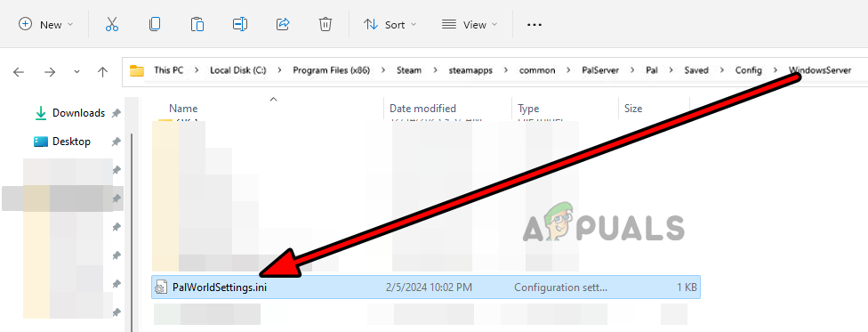Viewport: 868px width, 332px height.
Task: Jump to Saved breadcrumb
Action: click(x=696, y=70)
